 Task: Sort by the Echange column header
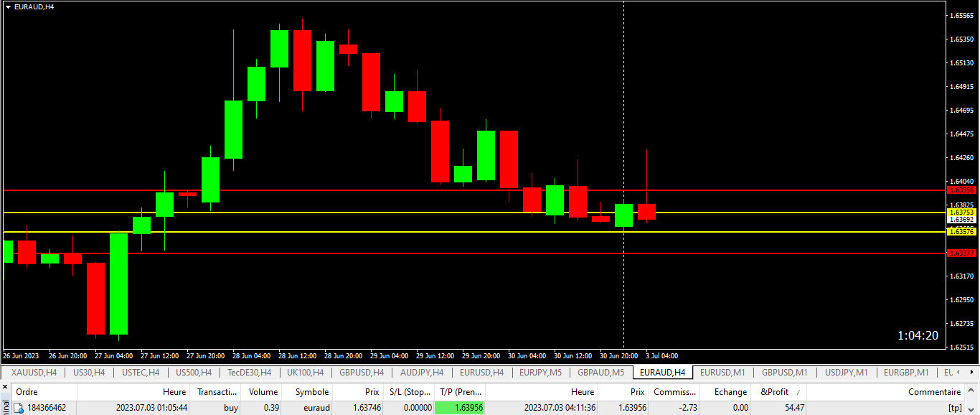pos(726,392)
